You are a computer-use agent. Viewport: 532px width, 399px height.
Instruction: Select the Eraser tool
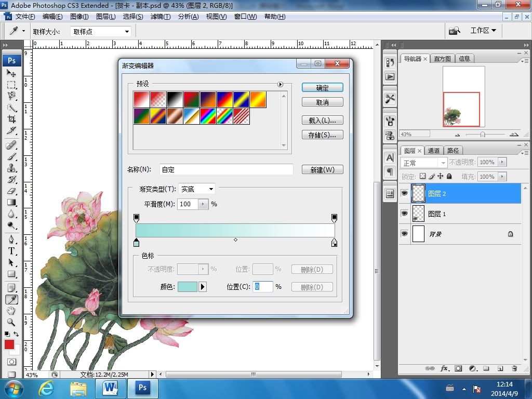click(x=11, y=191)
